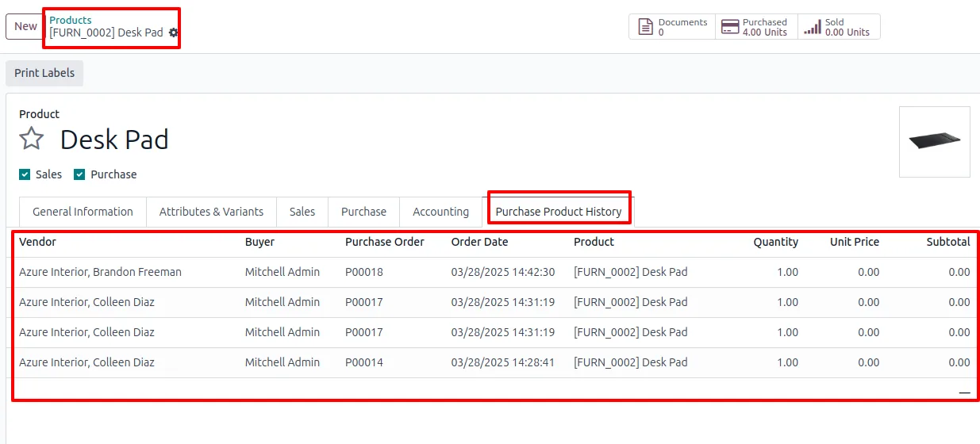980x444 pixels.
Task: Switch to the Attributes & Variants tab
Action: (211, 212)
